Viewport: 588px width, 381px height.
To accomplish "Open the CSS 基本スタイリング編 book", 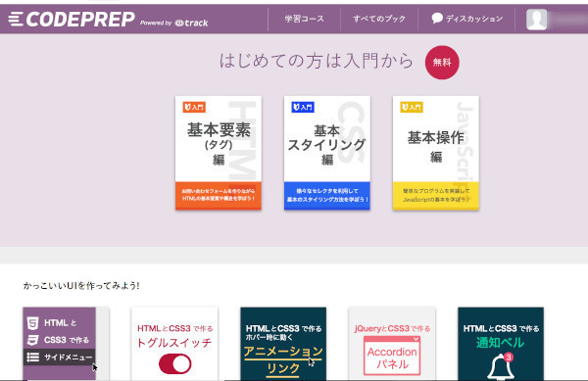I will [327, 153].
